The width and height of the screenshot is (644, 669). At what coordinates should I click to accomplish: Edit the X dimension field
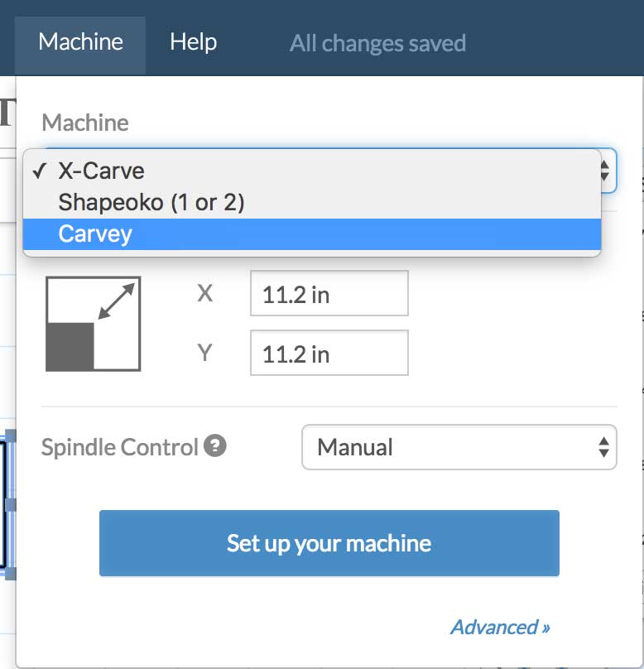point(329,294)
